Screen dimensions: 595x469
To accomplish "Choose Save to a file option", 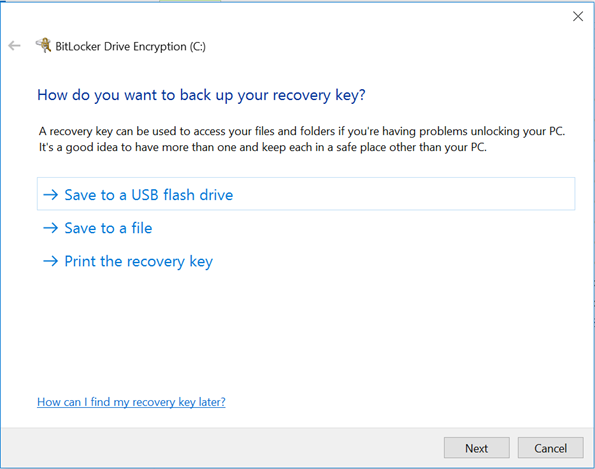I will coord(108,228).
